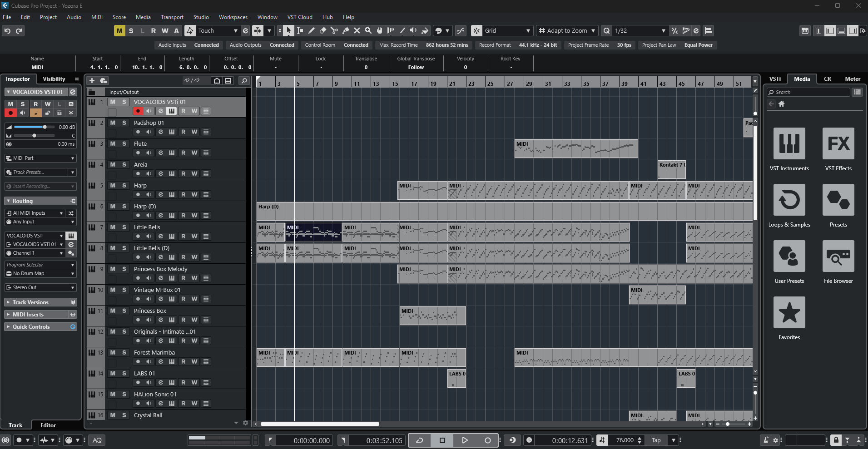868x449 pixels.
Task: Click the Media rack home icon
Action: point(781,104)
